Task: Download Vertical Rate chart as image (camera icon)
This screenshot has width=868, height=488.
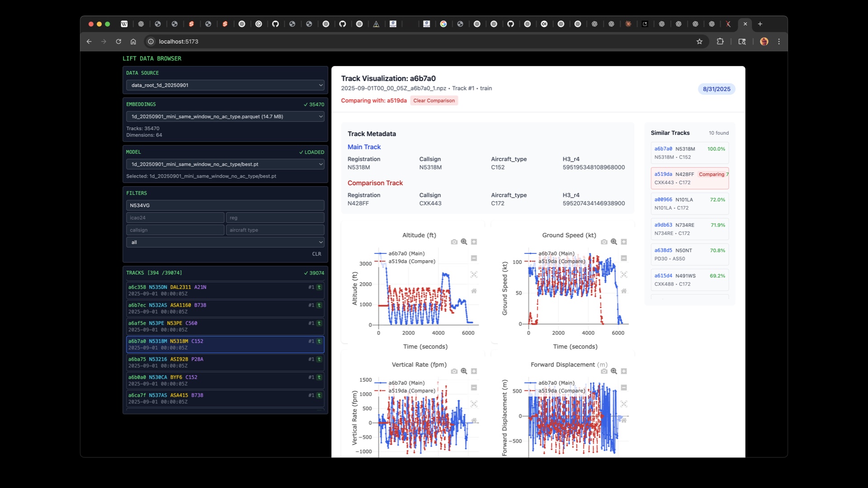Action: pyautogui.click(x=454, y=371)
